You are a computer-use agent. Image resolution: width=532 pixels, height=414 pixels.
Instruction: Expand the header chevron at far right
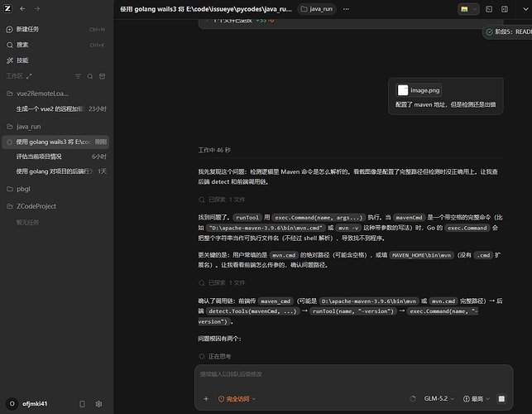[525, 9]
